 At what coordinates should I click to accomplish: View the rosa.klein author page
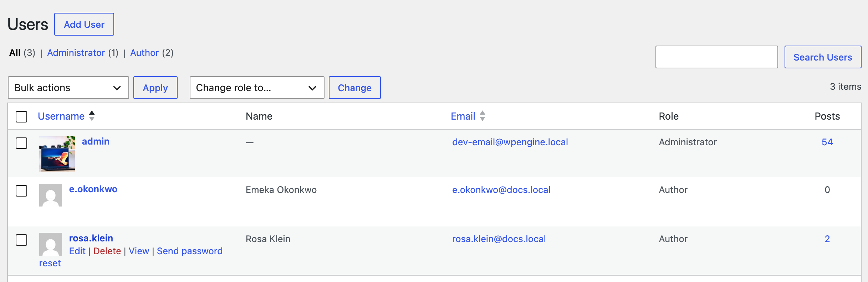(139, 251)
